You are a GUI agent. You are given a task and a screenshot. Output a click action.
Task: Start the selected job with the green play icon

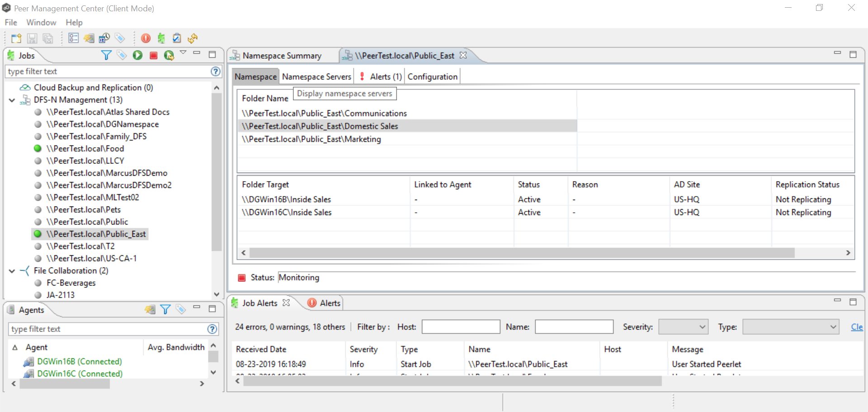(x=137, y=55)
